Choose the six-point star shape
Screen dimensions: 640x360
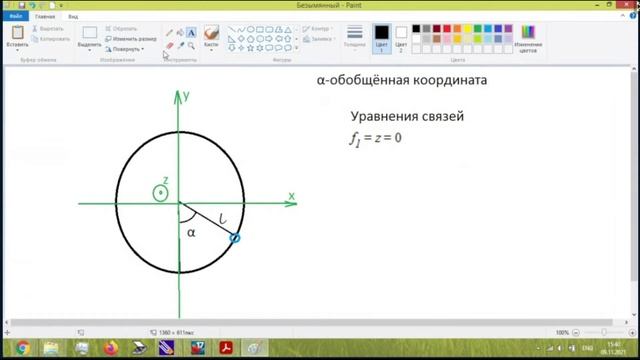pyautogui.click(x=260, y=48)
